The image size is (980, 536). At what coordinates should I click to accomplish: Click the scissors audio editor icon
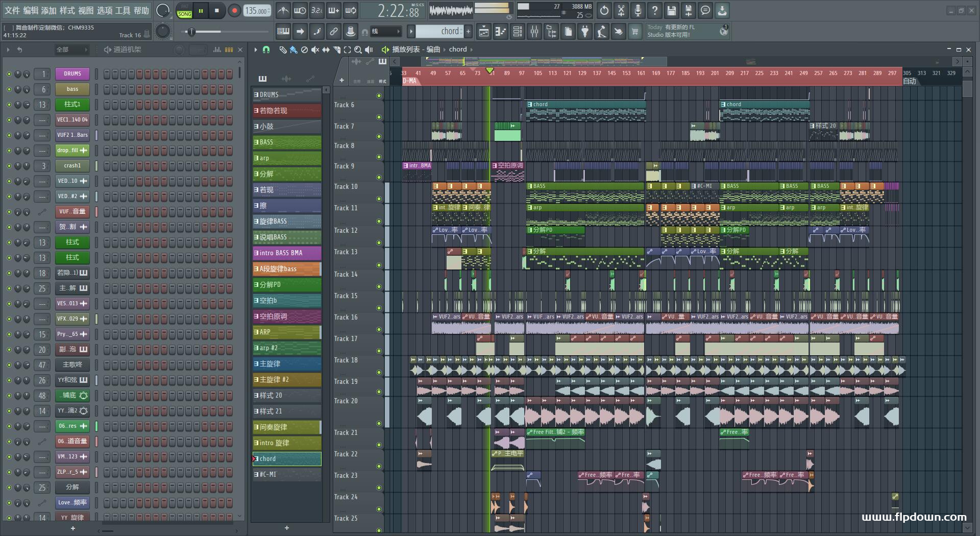pos(621,10)
